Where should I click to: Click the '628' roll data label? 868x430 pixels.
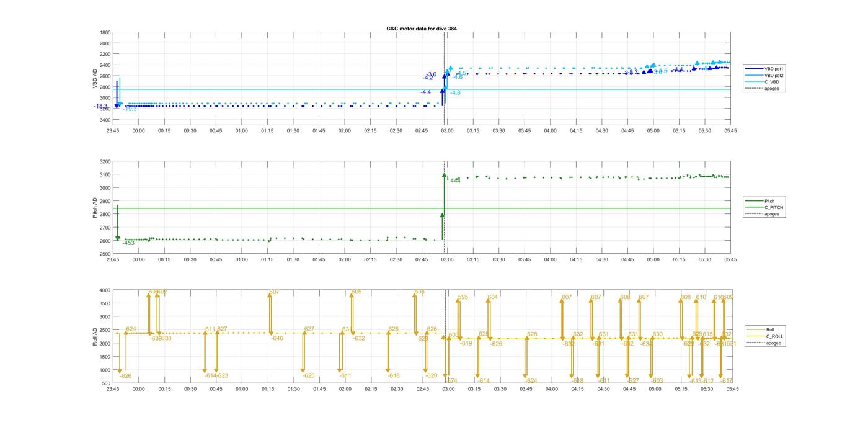pyautogui.click(x=532, y=334)
